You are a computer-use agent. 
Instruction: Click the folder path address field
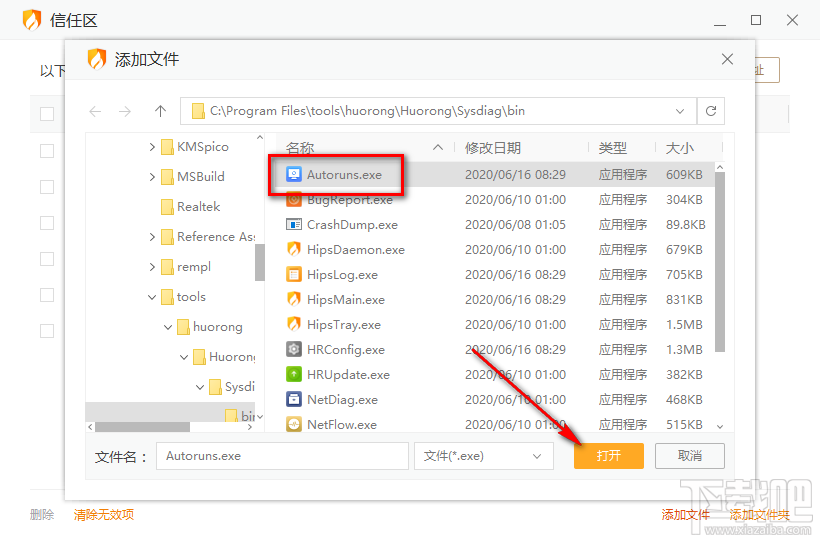[438, 111]
